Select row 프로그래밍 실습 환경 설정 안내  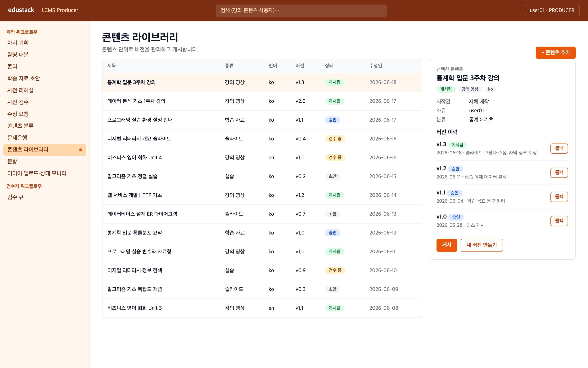coord(262,120)
